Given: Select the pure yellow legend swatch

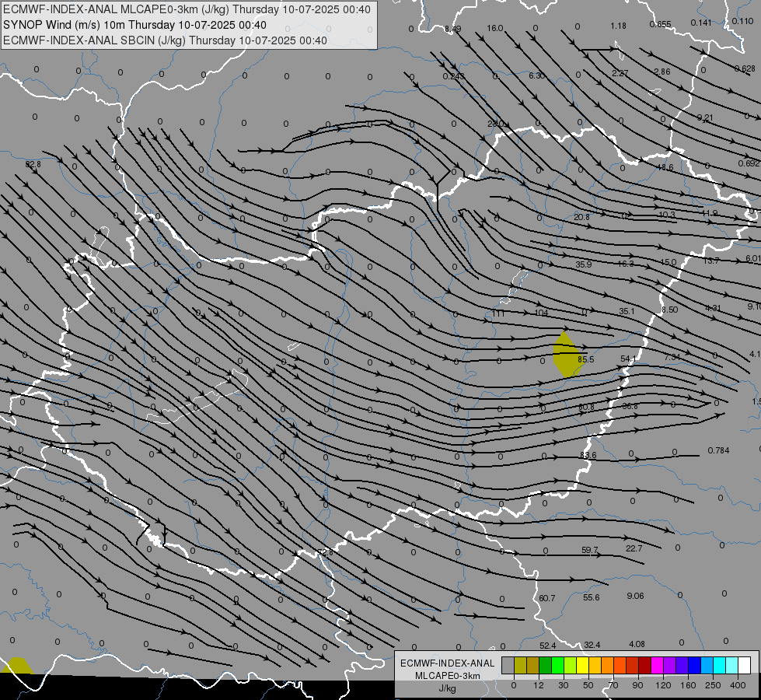Looking at the screenshot, I should [x=582, y=665].
